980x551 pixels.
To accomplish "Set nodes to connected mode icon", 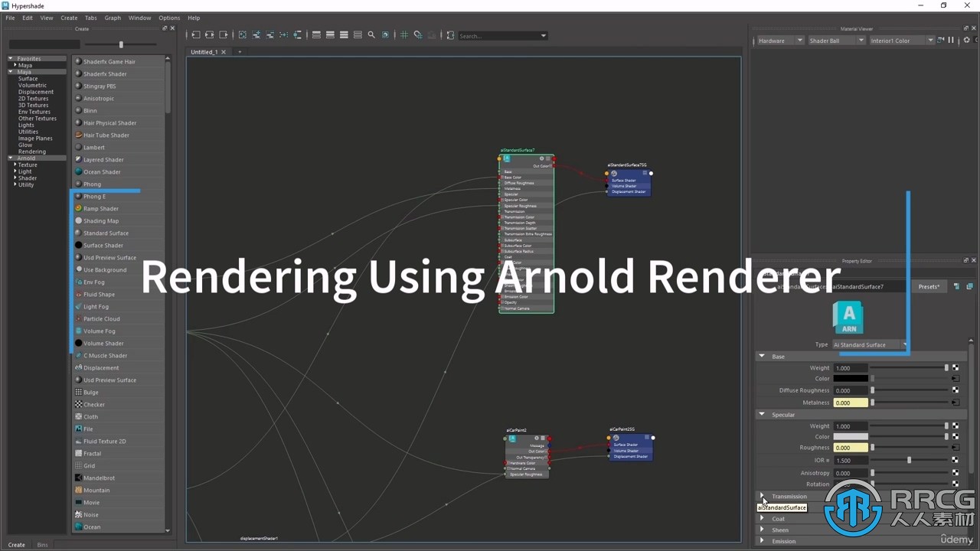I will tap(330, 35).
